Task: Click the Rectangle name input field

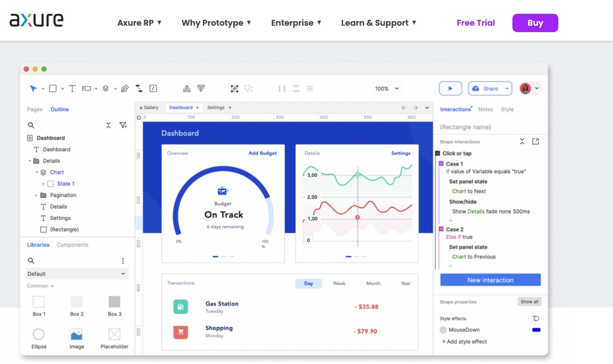Action: pos(489,127)
